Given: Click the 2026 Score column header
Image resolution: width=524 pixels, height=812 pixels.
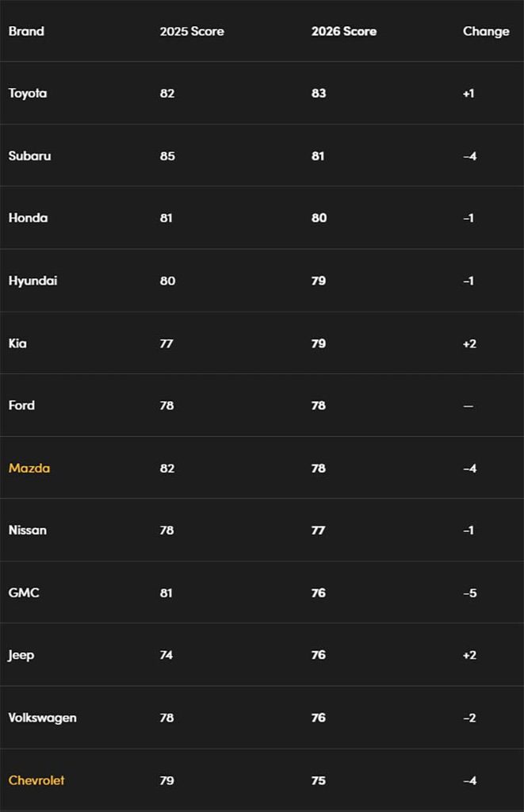Looking at the screenshot, I should 344,31.
